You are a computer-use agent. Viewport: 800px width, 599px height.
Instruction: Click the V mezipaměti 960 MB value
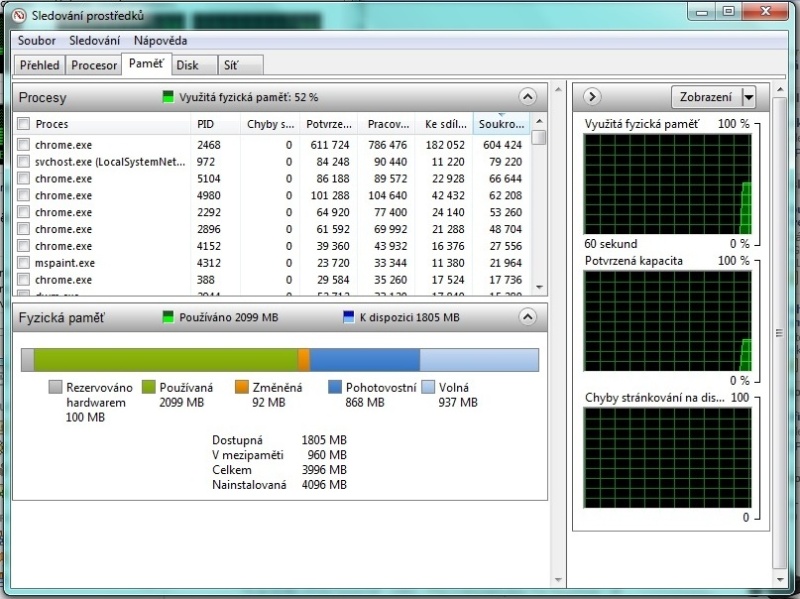pos(327,455)
